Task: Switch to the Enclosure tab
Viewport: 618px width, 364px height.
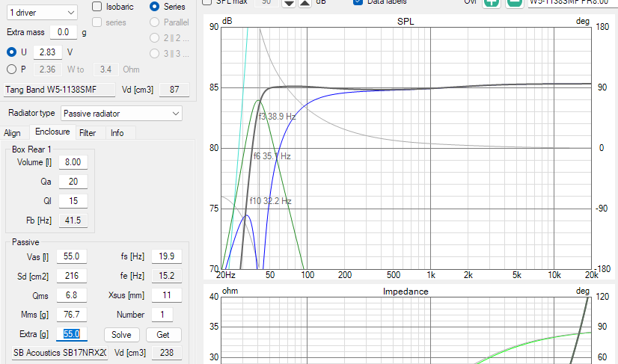Action: (x=52, y=132)
